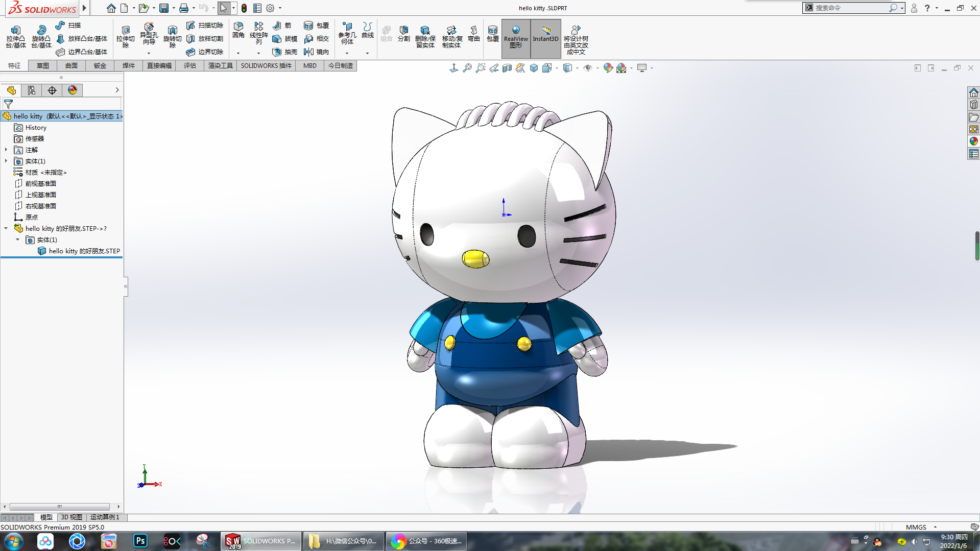
Task: Open the Photoshop taskbar icon
Action: [140, 541]
